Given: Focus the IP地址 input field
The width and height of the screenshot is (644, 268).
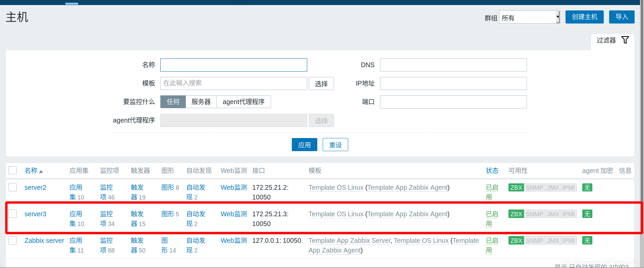Looking at the screenshot, I should (453, 83).
